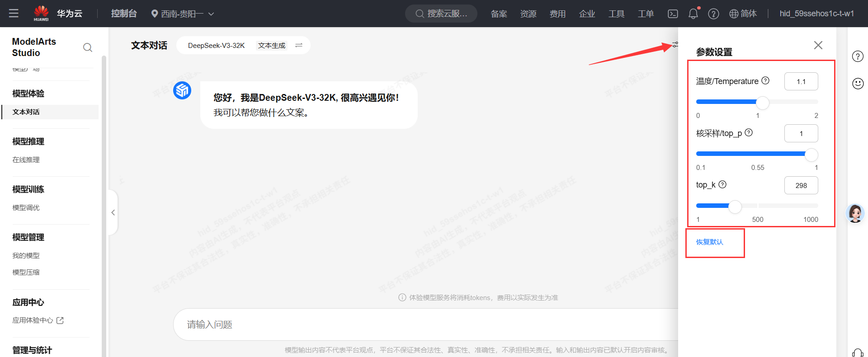Open the smiley feedback icon
Viewport: 868px width, 357px height.
click(x=858, y=83)
